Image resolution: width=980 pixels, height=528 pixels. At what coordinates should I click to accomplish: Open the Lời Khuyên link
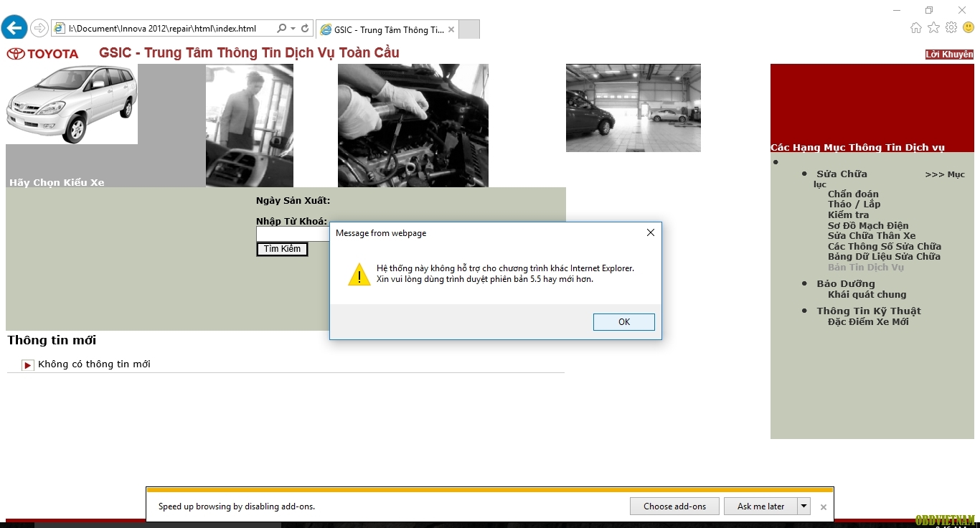click(x=949, y=55)
